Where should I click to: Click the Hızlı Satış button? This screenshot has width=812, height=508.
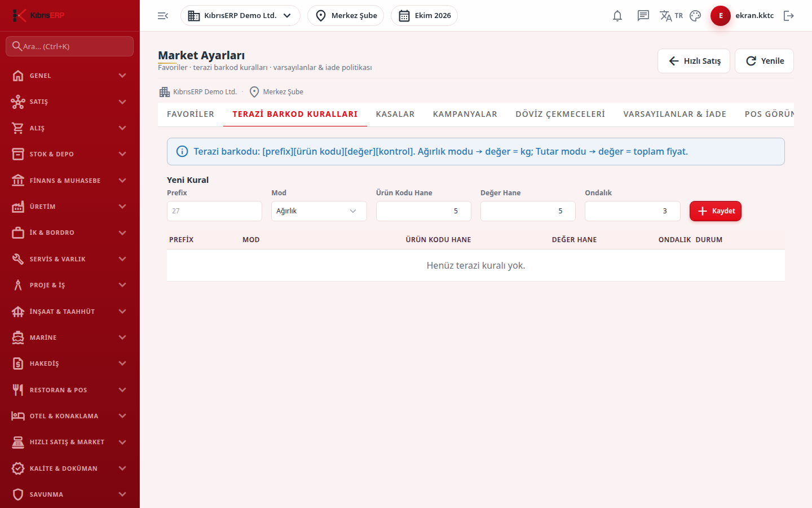click(694, 61)
